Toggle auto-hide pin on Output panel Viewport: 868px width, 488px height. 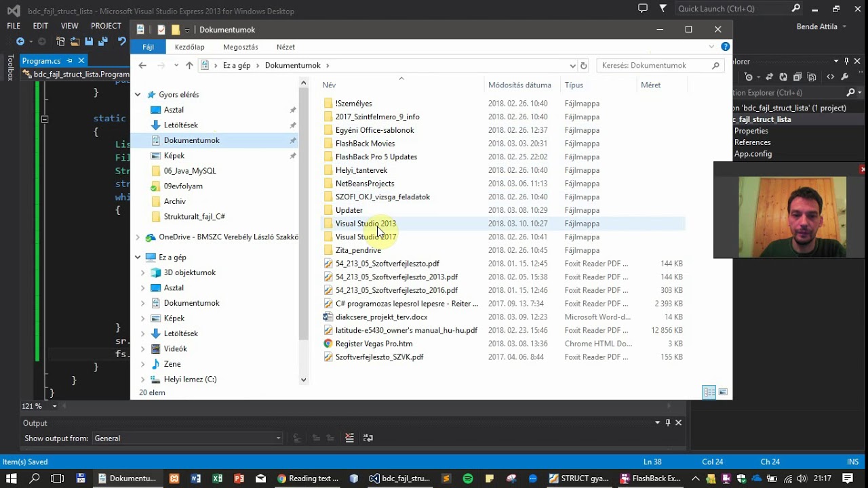coord(668,422)
